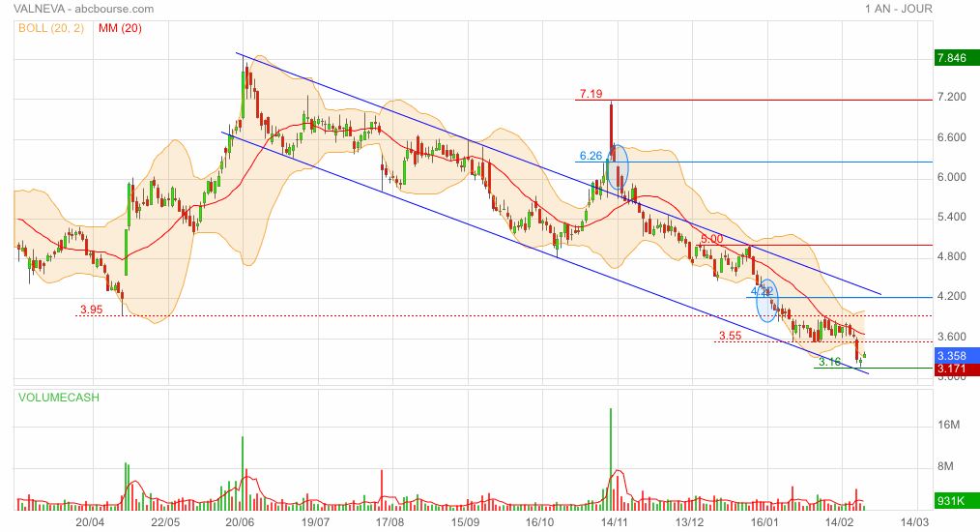Click the 20/04 date label
This screenshot has width=980, height=532.
click(89, 522)
